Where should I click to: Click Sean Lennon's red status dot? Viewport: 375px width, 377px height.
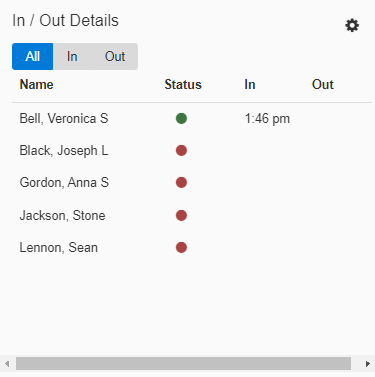tap(181, 247)
